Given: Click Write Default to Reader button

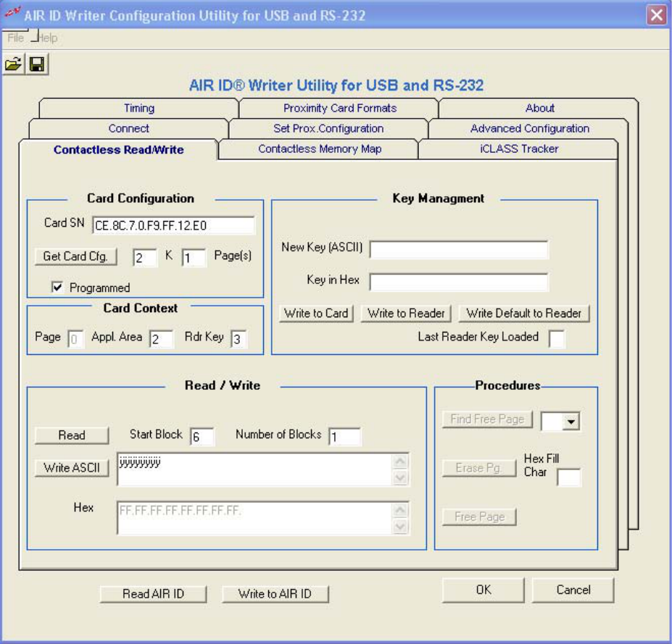Looking at the screenshot, I should click(523, 313).
